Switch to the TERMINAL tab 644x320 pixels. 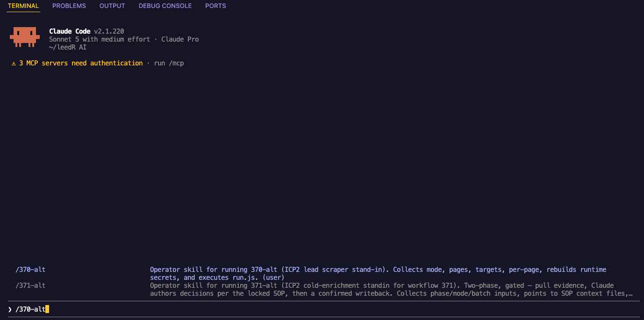pyautogui.click(x=23, y=6)
